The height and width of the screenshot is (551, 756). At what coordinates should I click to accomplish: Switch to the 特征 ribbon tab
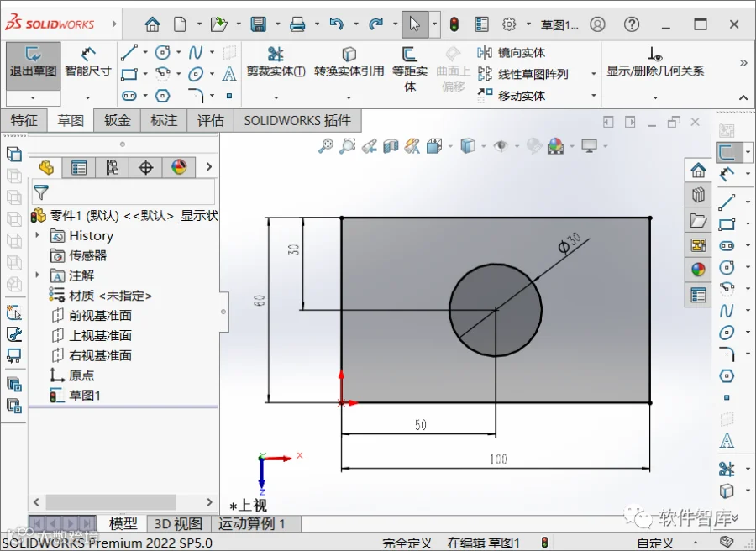click(24, 120)
